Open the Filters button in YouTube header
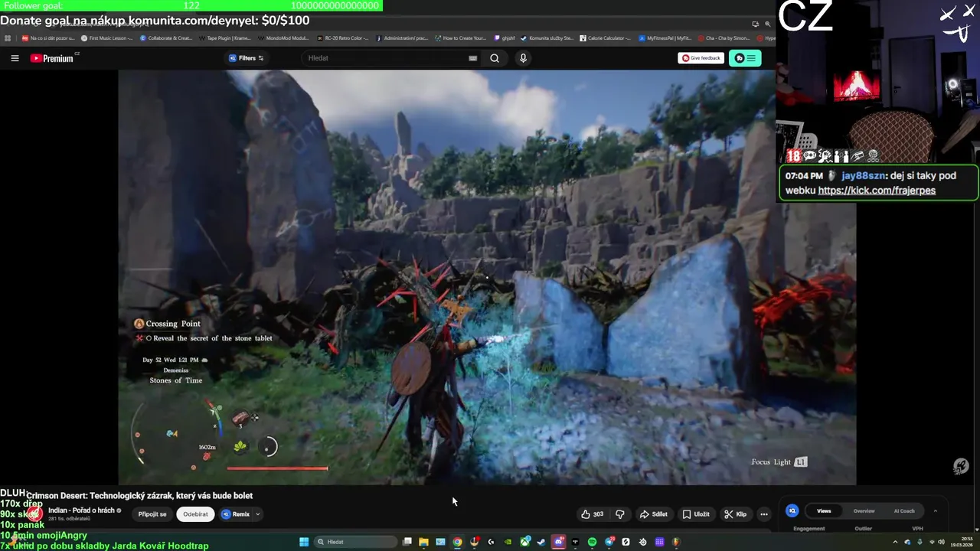This screenshot has height=551, width=980. pos(247,58)
